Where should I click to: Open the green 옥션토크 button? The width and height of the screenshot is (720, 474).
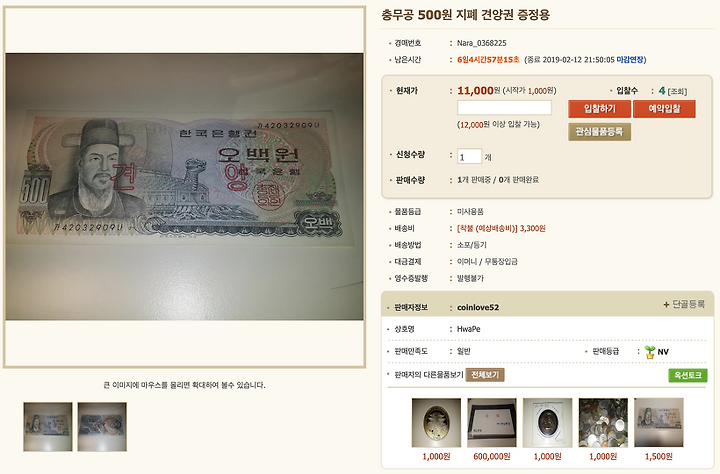coord(687,375)
